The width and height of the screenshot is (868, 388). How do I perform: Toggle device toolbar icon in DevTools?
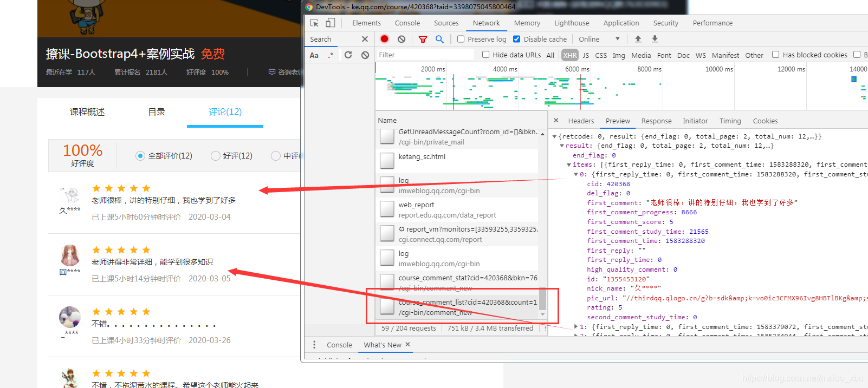331,23
